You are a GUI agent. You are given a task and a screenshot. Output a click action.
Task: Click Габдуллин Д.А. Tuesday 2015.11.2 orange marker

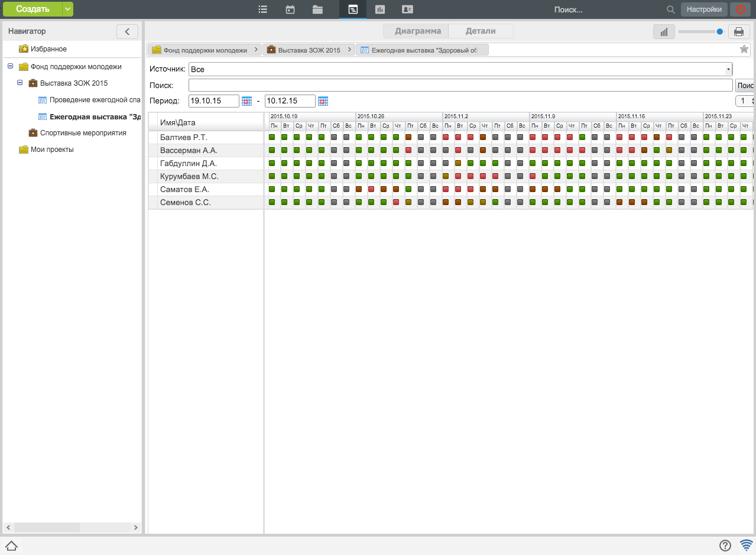458,163
